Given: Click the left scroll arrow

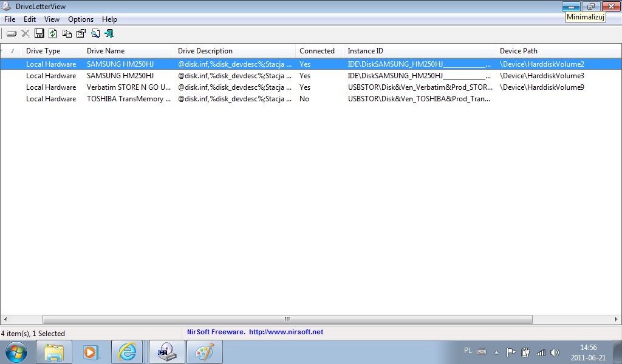Looking at the screenshot, I should 5,319.
